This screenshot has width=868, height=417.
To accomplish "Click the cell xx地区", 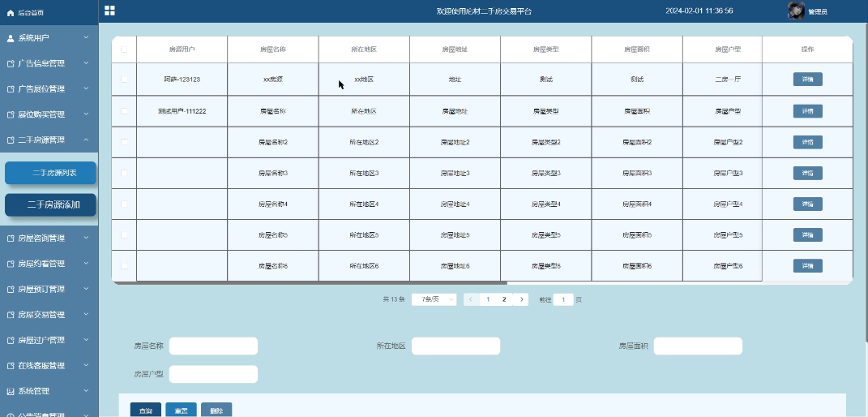I will tap(364, 80).
